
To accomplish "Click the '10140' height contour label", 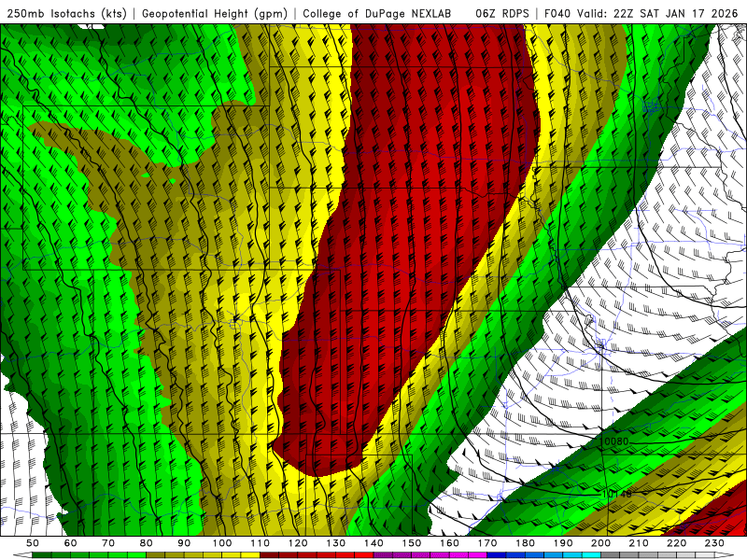I will [617, 495].
